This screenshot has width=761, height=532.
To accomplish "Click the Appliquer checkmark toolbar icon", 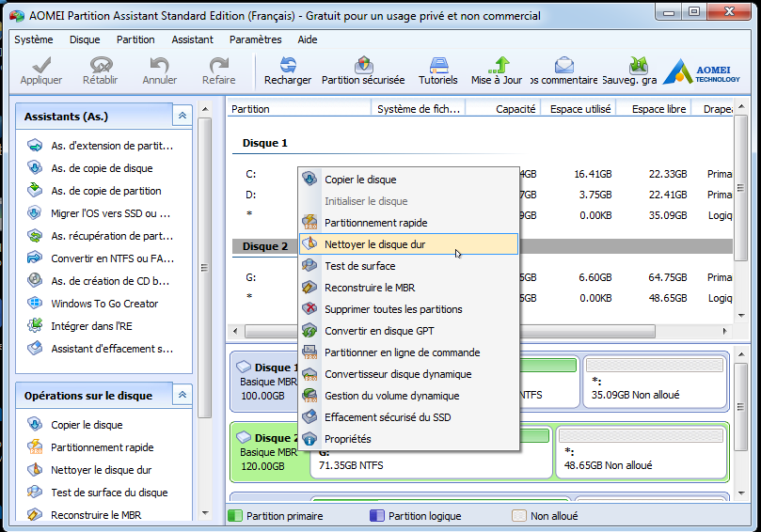I will (x=41, y=65).
